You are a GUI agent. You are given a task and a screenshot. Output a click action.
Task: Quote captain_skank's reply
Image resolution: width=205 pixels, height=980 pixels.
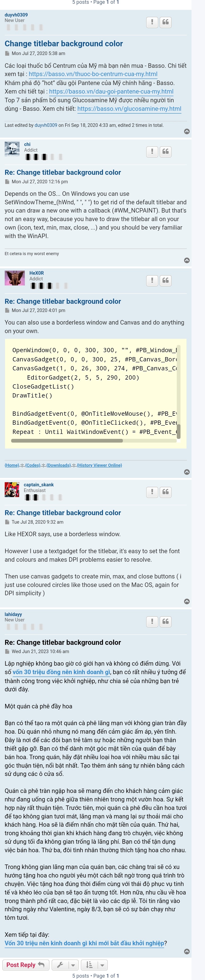coord(166,492)
